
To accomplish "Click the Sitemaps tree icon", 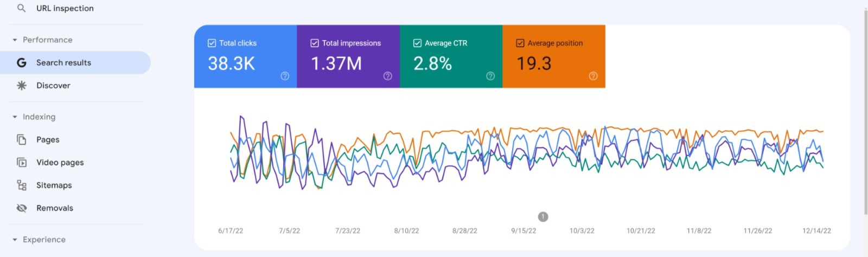I will pos(22,185).
